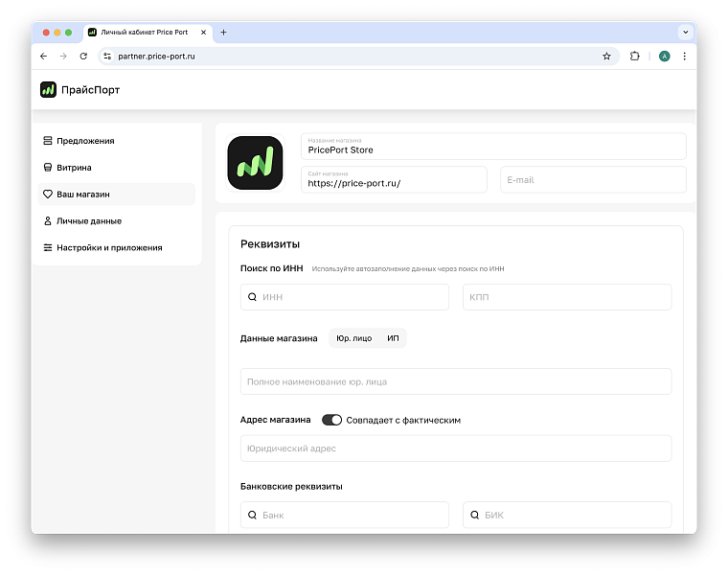
Task: Open the Предложения sidebar section
Action: (x=84, y=141)
